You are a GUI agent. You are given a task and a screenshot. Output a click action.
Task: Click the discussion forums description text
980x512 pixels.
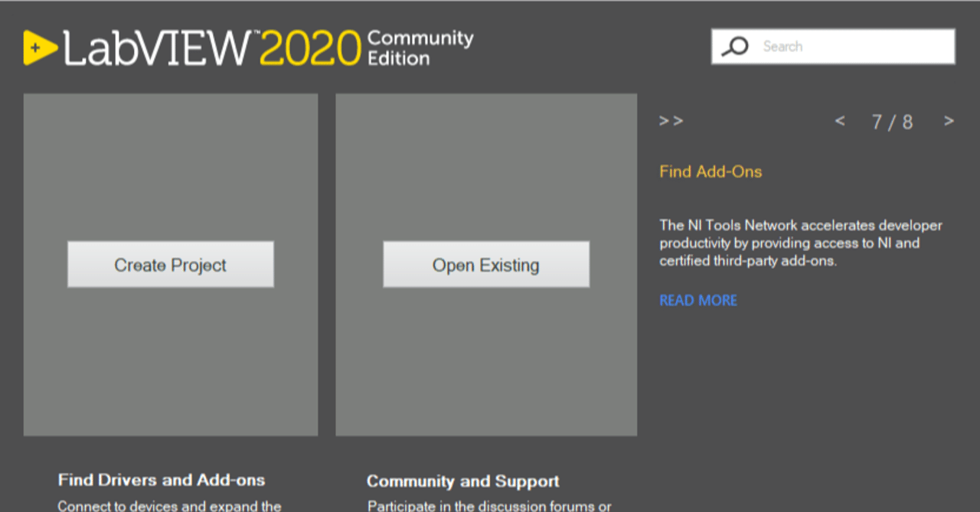pos(488,505)
